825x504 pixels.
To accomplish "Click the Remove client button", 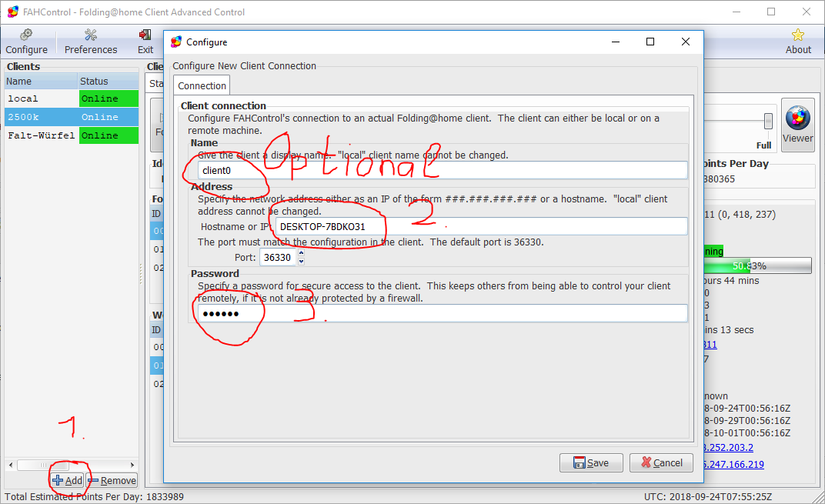I will pyautogui.click(x=112, y=480).
